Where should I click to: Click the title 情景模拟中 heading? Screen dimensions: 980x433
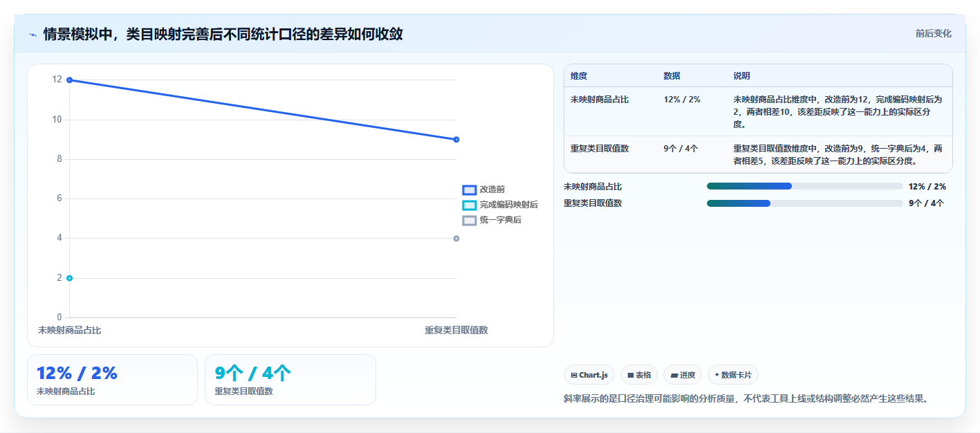point(223,34)
